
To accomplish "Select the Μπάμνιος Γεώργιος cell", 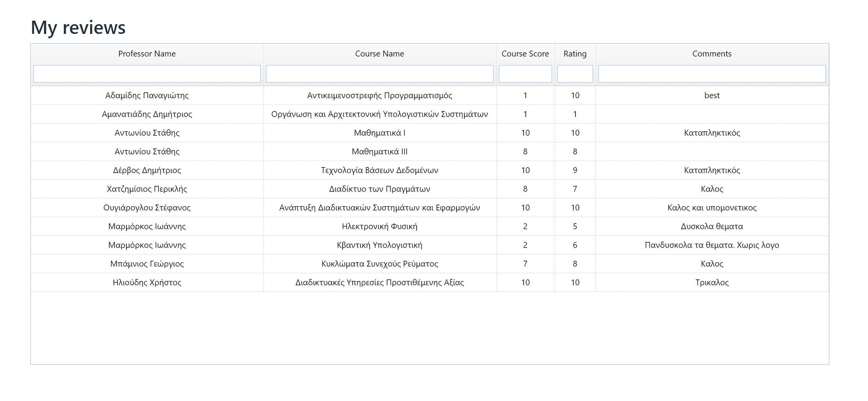I will [147, 264].
